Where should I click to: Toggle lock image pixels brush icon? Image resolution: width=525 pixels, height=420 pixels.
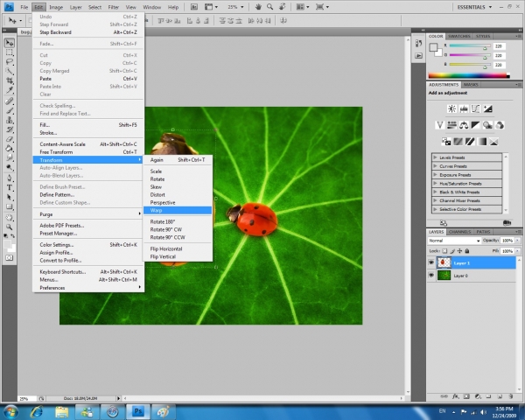click(x=452, y=251)
